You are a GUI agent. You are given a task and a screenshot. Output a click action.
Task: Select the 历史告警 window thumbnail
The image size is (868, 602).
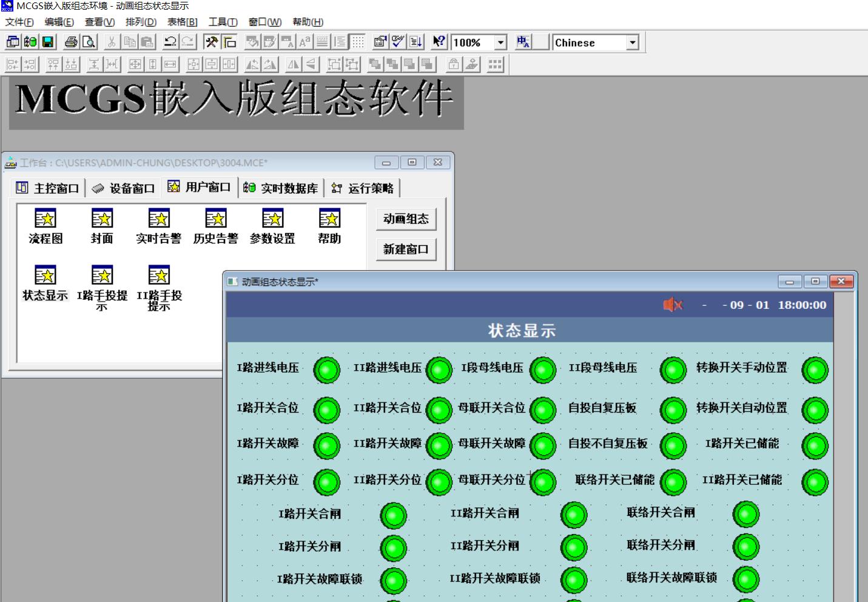tap(215, 226)
